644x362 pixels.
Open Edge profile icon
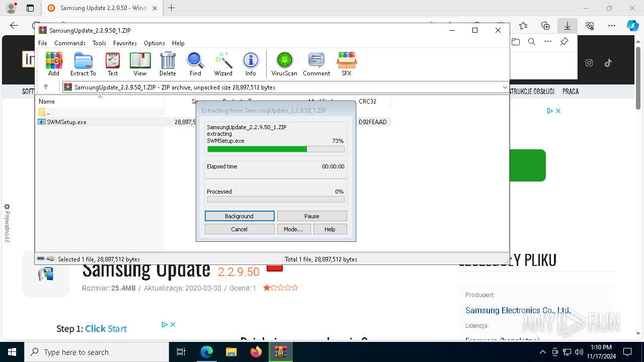(11, 8)
